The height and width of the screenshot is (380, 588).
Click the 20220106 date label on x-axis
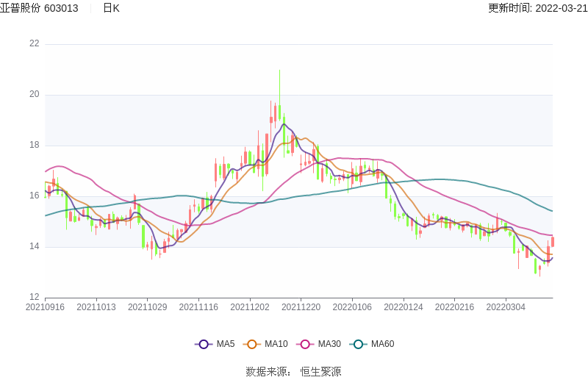[352, 306]
